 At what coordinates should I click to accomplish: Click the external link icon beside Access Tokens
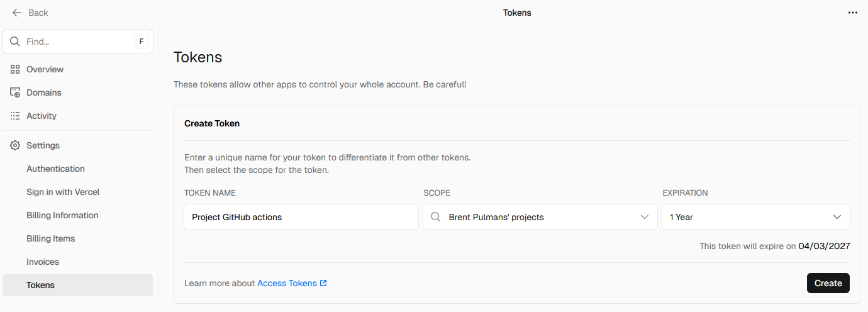[x=323, y=283]
